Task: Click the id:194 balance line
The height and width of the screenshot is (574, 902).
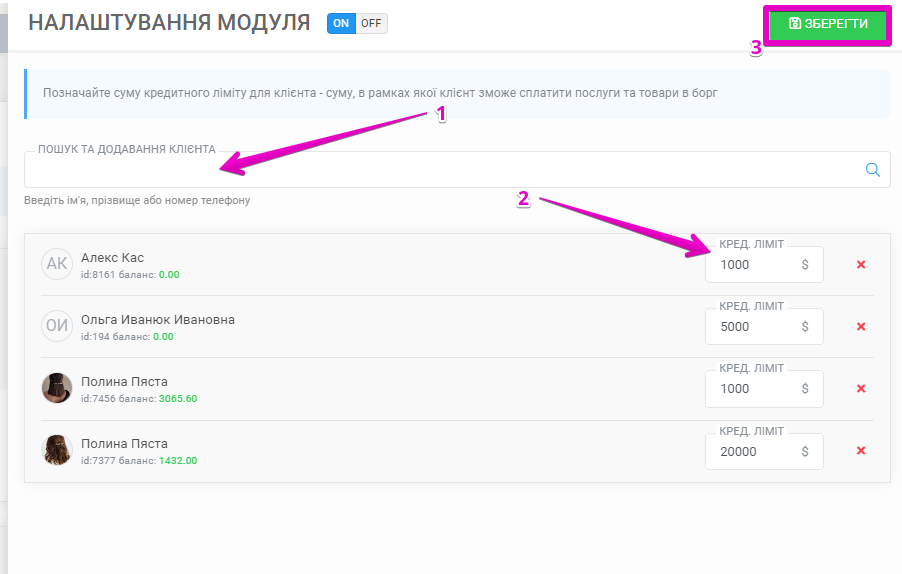Action: pyautogui.click(x=127, y=337)
